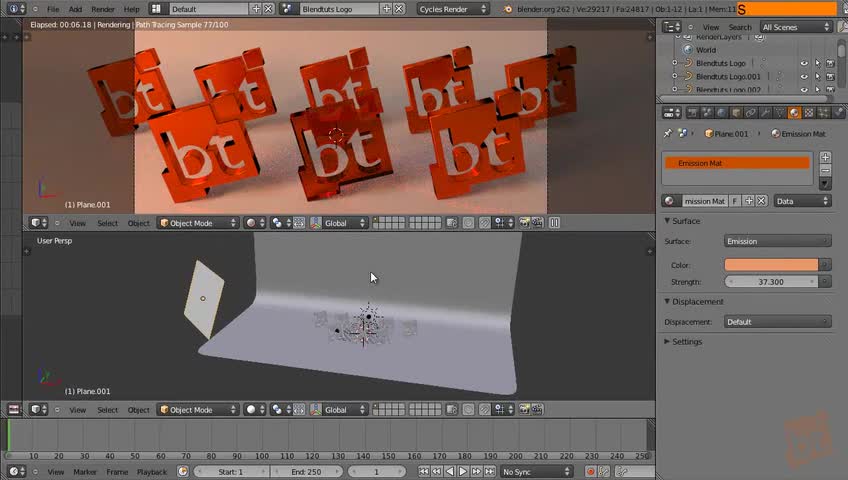Viewport: 848px width, 480px height.
Task: Toggle timeline use-preview-range clock icon
Action: tap(183, 471)
